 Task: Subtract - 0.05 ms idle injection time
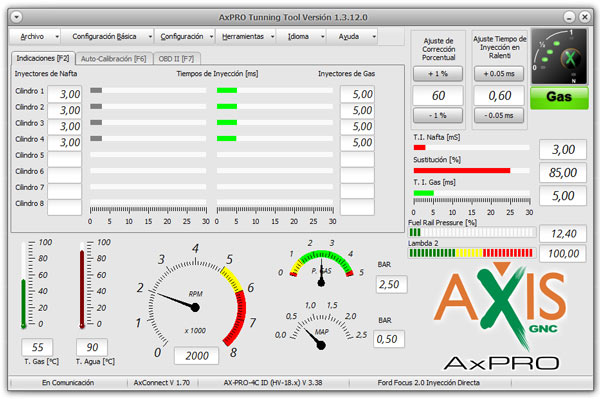click(x=499, y=115)
